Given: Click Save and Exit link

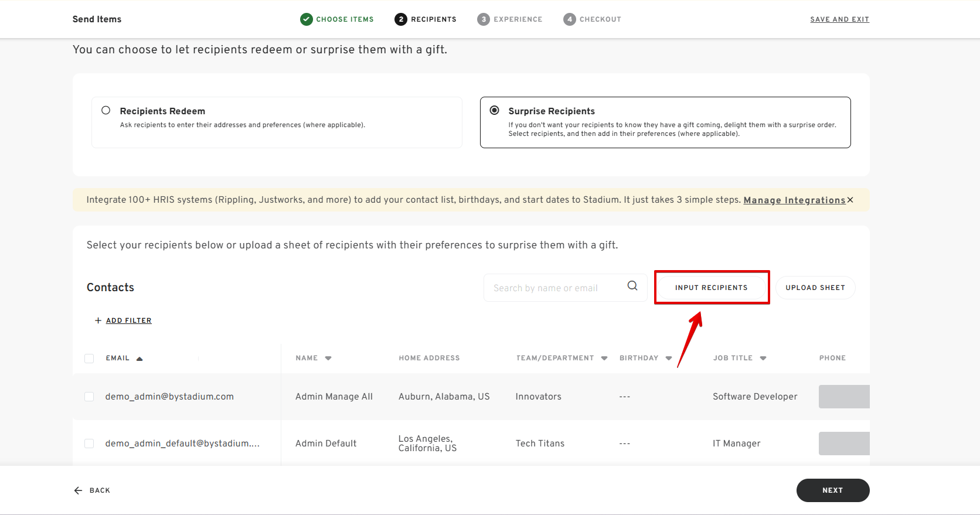Looking at the screenshot, I should (840, 19).
